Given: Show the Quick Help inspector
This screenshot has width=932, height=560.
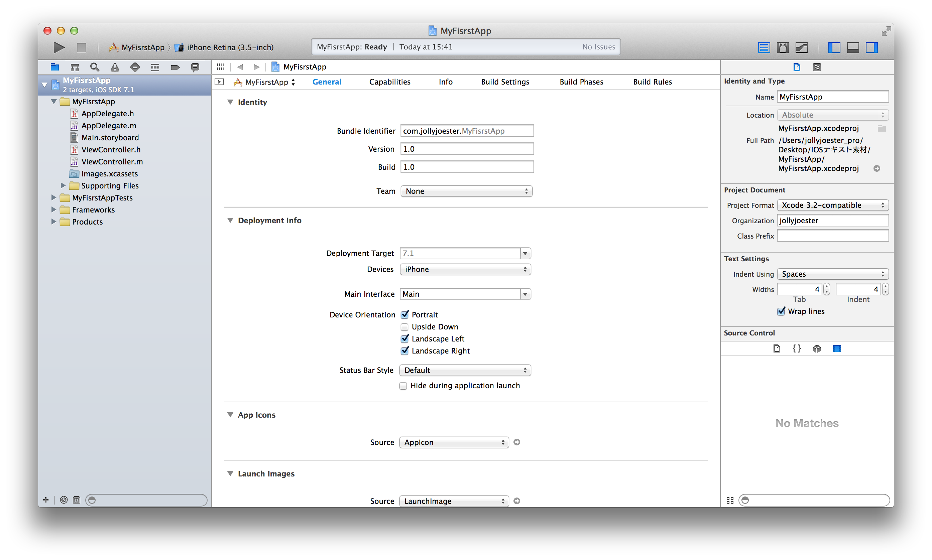Looking at the screenshot, I should (816, 67).
